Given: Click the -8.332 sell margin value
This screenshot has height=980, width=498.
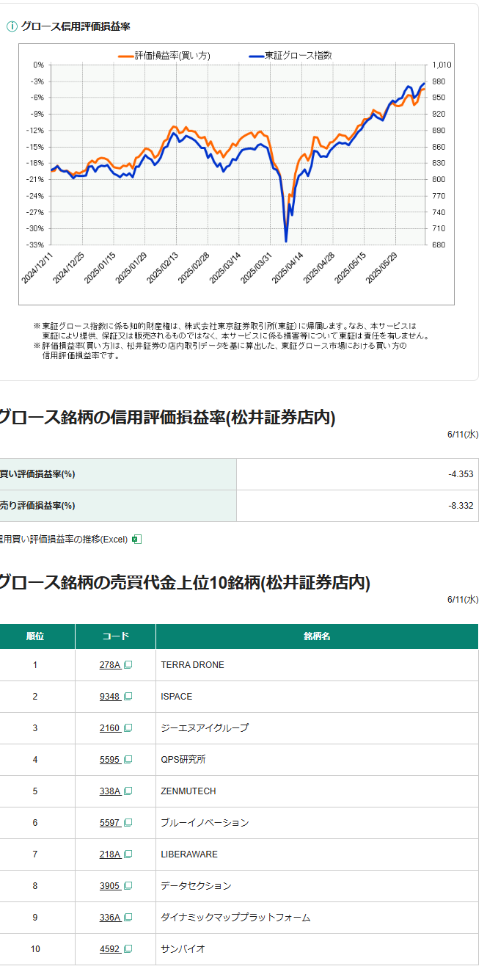Looking at the screenshot, I should [x=461, y=506].
